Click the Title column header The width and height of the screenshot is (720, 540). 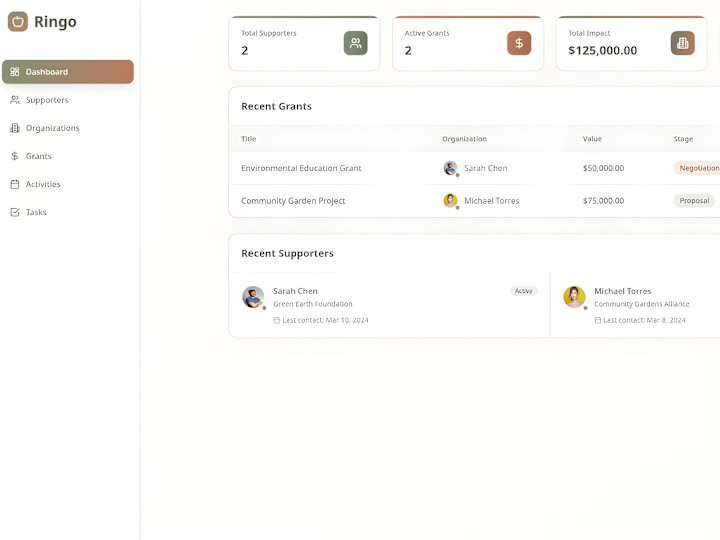point(248,139)
